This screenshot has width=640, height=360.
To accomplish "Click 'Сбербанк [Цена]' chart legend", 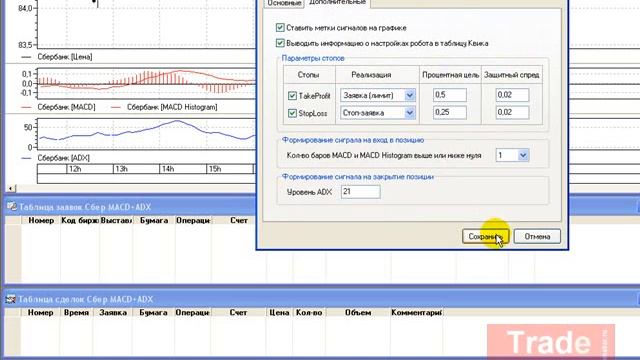I will [65, 57].
